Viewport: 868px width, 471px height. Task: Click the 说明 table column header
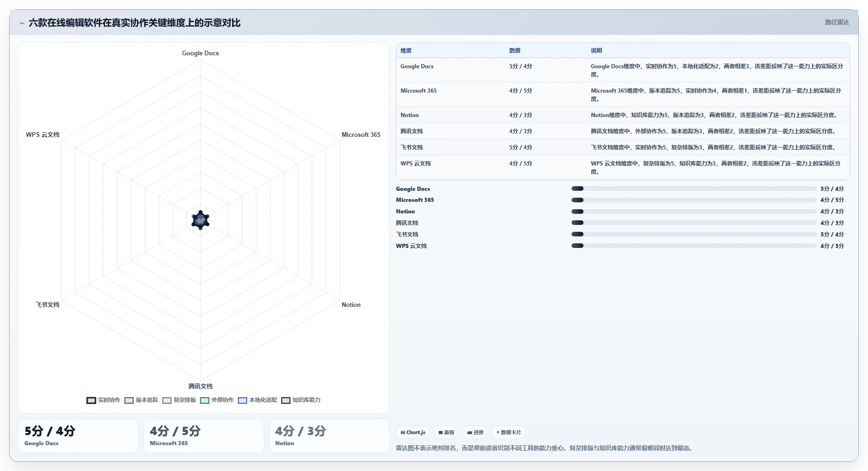point(596,51)
